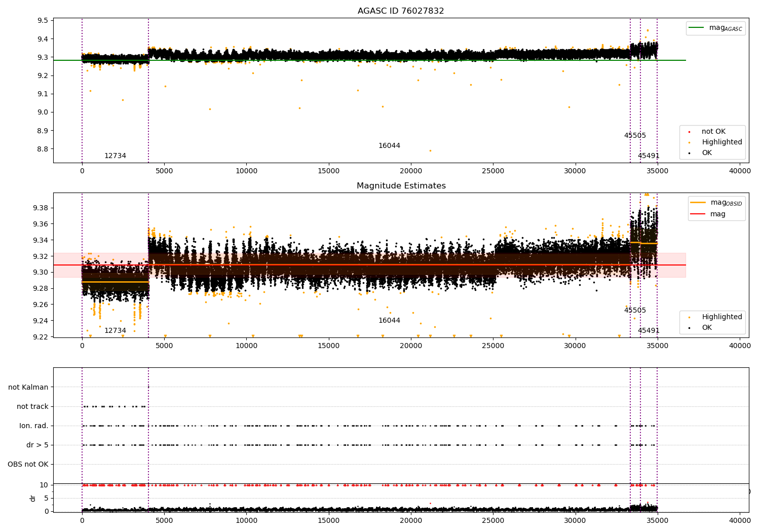Screen dimensions: 760x532
Task: Click the '9.22' y tick label
Action: [41, 337]
